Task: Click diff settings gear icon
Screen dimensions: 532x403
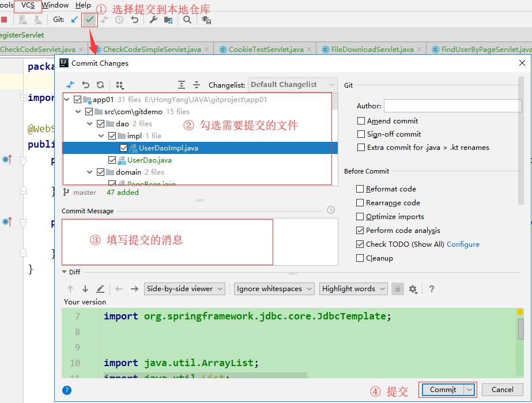Action: (x=413, y=289)
